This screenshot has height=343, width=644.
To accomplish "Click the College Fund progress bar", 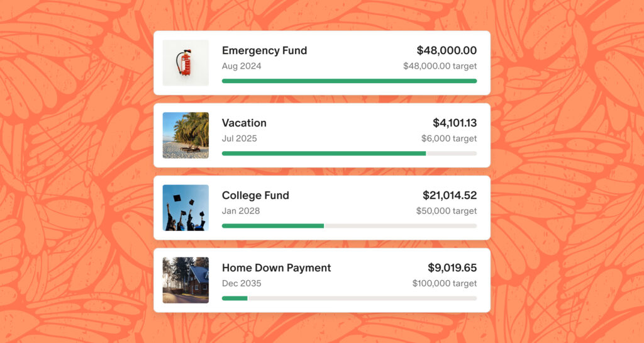I will coord(349,226).
